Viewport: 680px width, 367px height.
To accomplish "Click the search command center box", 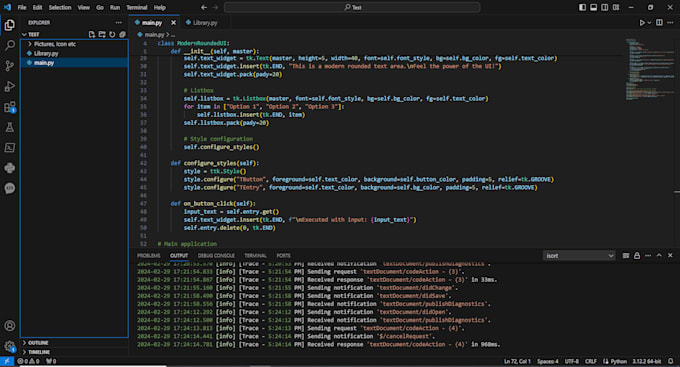I will click(x=352, y=7).
